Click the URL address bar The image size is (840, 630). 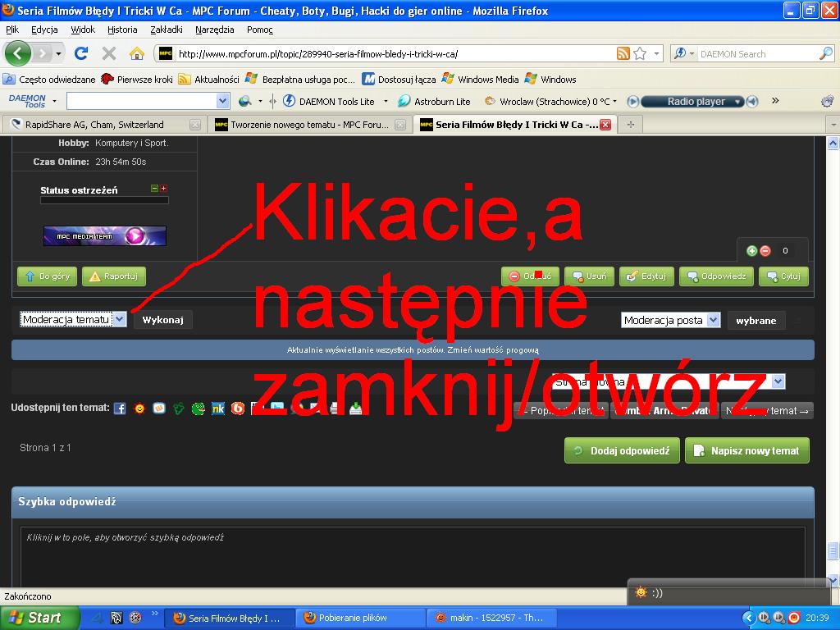tap(395, 53)
